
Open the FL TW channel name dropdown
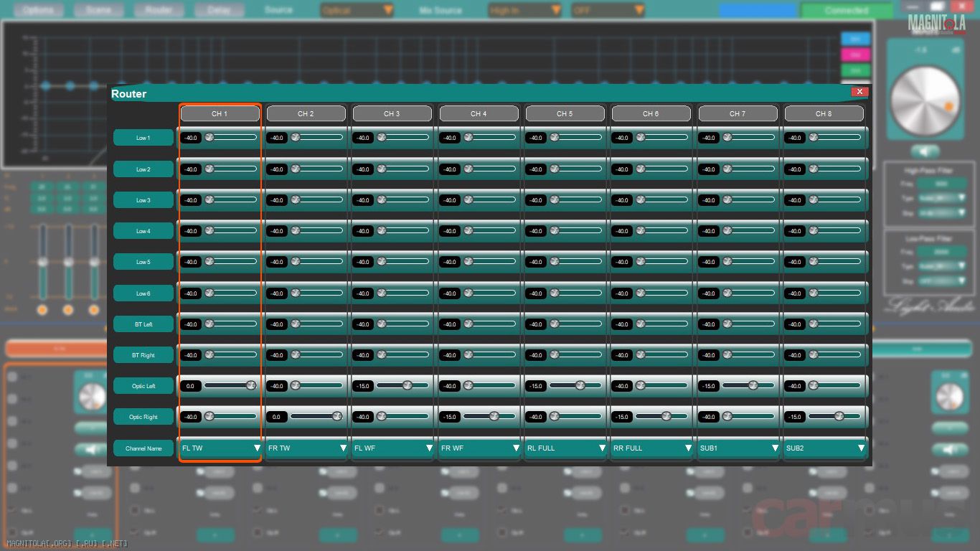click(x=220, y=448)
